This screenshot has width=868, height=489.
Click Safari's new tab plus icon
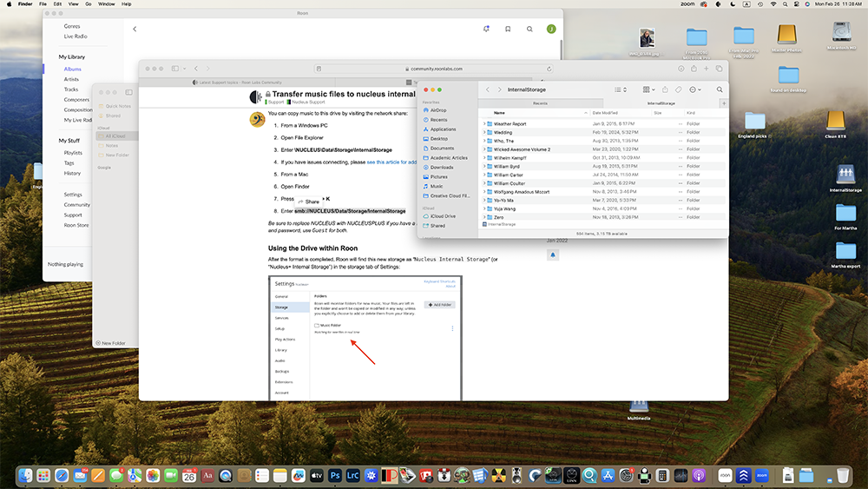tap(707, 69)
